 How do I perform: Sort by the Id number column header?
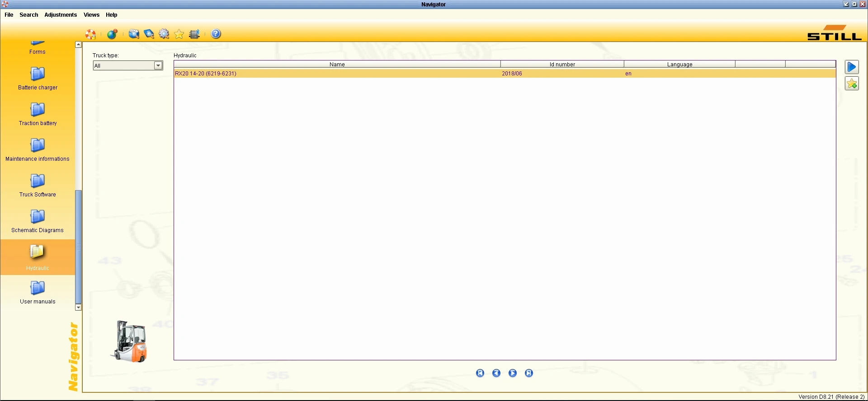tap(562, 65)
